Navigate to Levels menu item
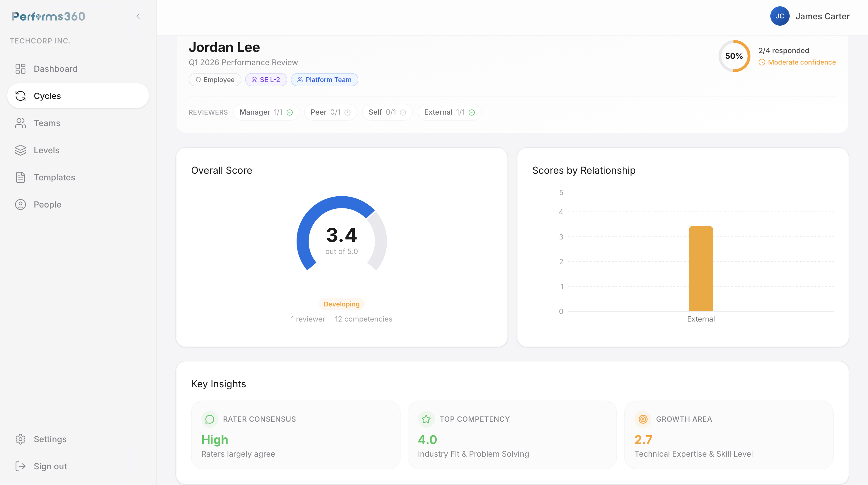Viewport: 868px width, 485px height. coord(46,150)
